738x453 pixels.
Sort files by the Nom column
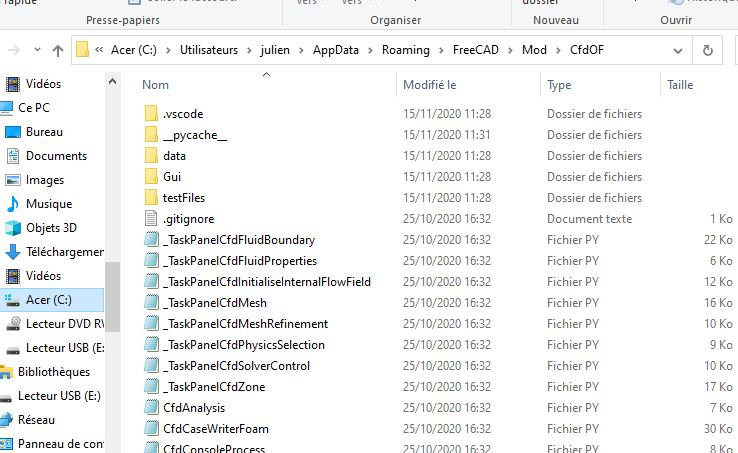tap(155, 85)
